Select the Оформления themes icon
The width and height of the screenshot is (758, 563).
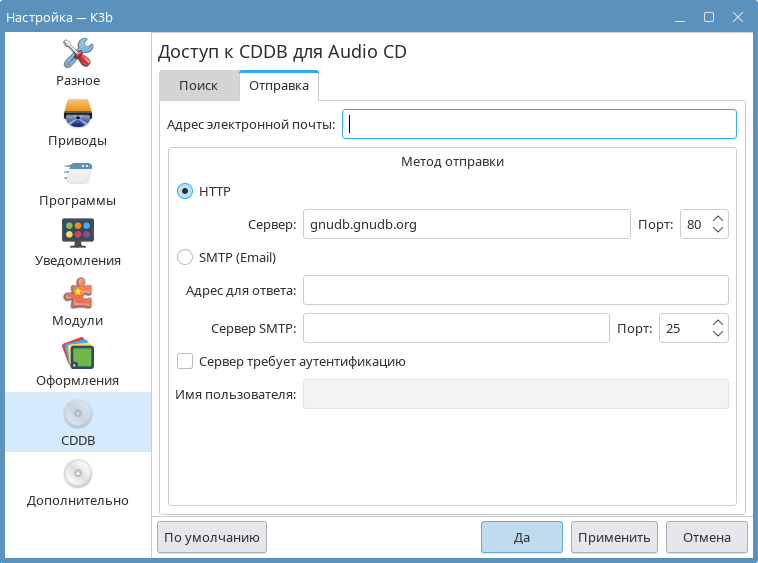(78, 362)
